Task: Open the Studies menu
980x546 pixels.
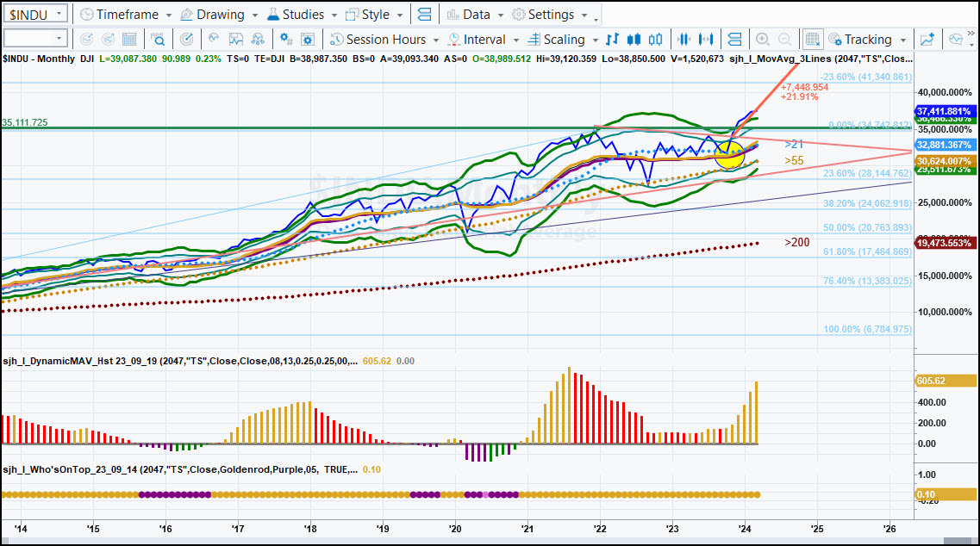Action: tap(302, 15)
